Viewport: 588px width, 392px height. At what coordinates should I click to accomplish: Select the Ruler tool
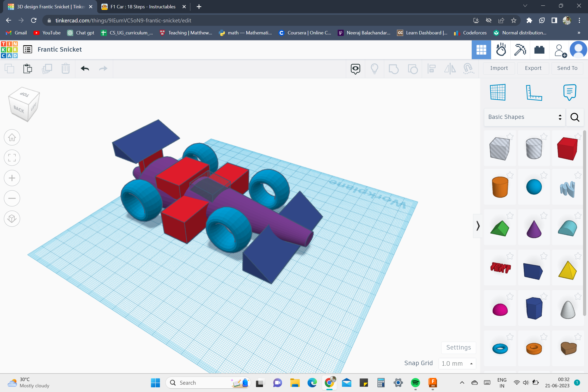(x=534, y=92)
